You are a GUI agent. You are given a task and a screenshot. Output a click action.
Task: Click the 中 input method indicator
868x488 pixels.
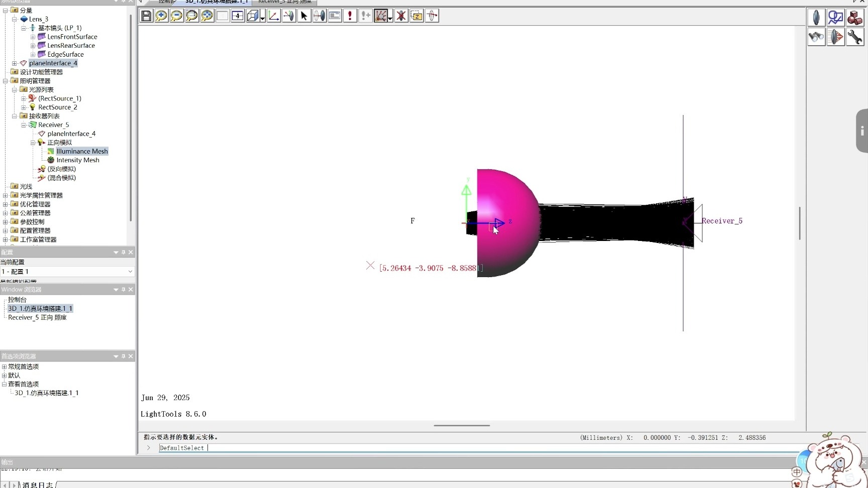coord(797,472)
